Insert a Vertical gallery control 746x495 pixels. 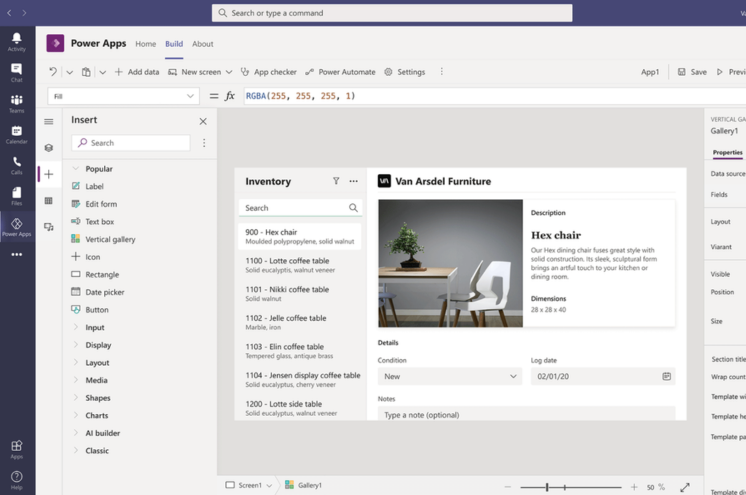[x=103, y=239]
